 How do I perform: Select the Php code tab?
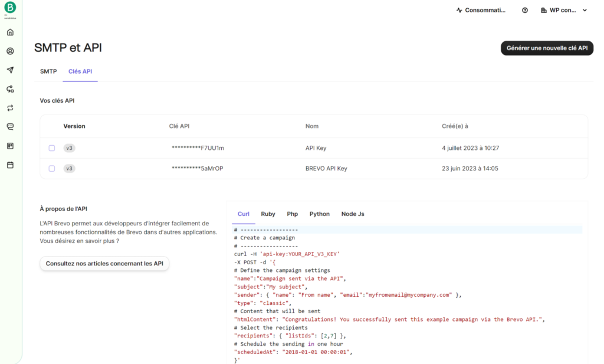293,214
